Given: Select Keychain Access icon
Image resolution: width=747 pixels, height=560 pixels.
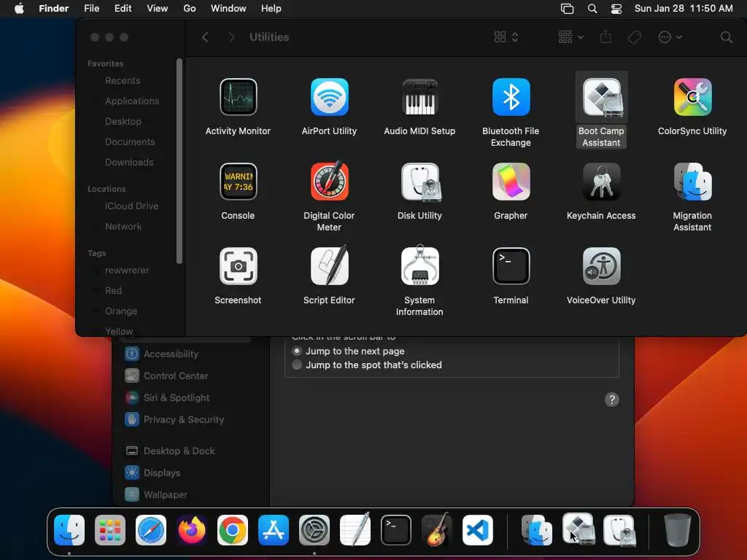Looking at the screenshot, I should tap(601, 182).
